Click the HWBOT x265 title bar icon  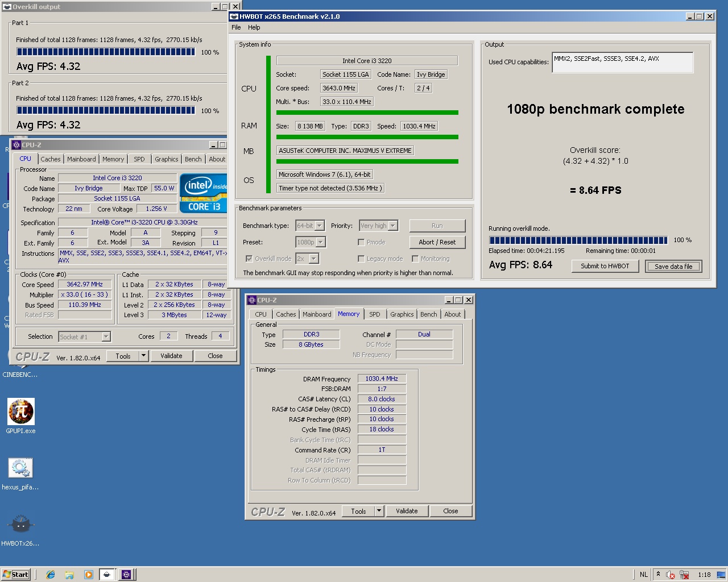[234, 16]
